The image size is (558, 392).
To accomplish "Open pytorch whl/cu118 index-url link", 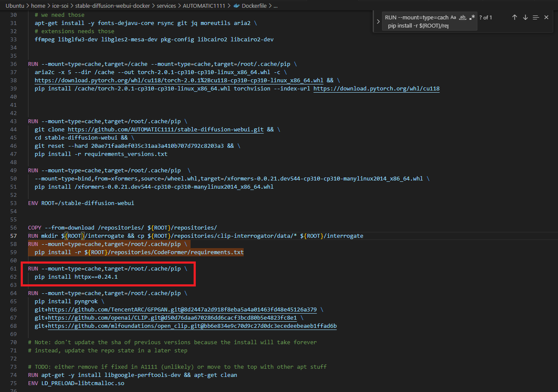I will (376, 89).
